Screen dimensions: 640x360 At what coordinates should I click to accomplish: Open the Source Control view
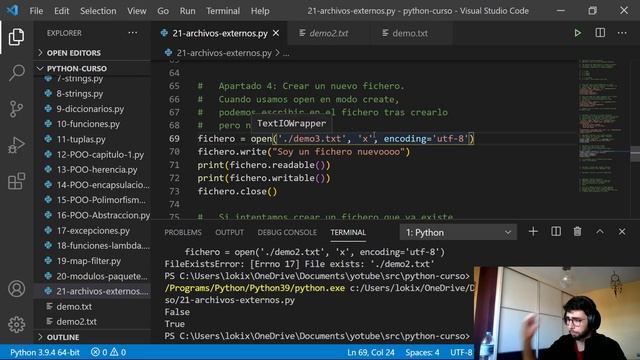(x=16, y=109)
